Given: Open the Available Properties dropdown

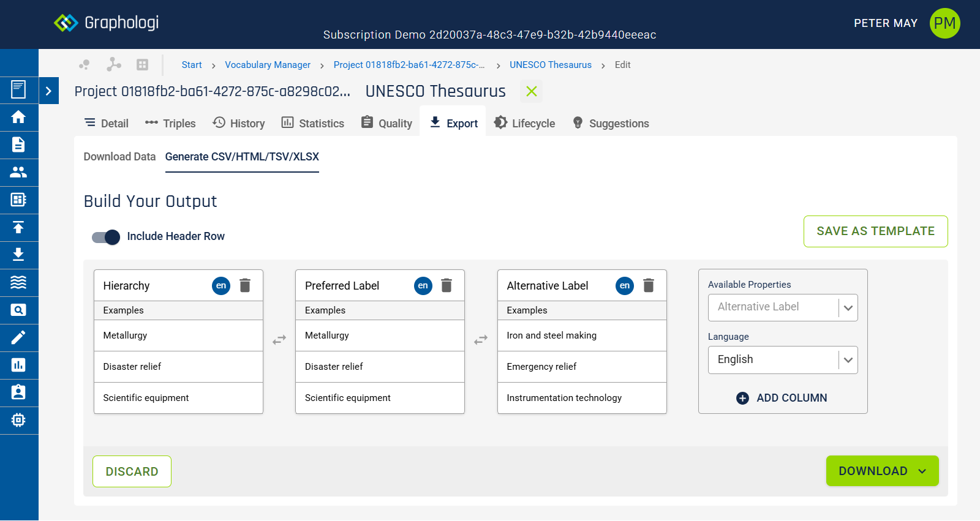Looking at the screenshot, I should coord(783,307).
